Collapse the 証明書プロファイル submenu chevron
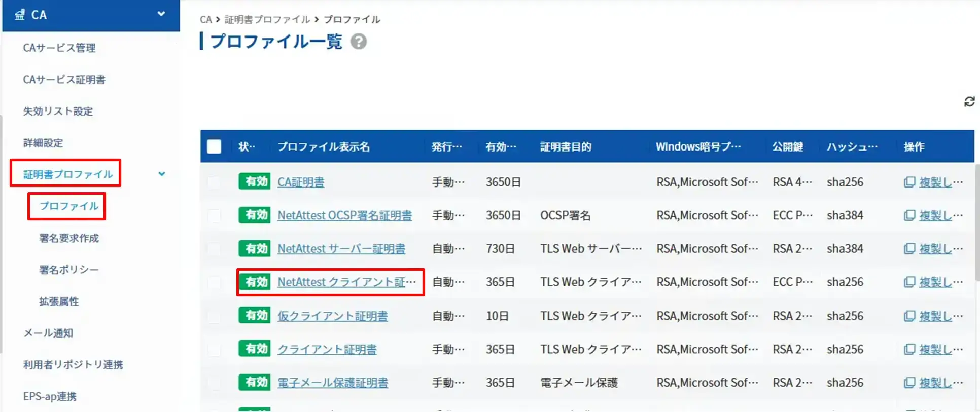980x412 pixels. [x=161, y=174]
